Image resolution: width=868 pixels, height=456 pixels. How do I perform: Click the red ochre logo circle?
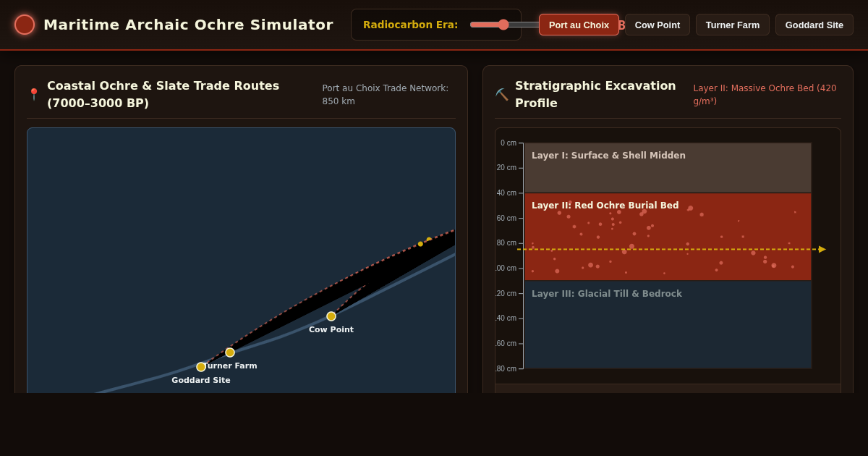(x=25, y=25)
